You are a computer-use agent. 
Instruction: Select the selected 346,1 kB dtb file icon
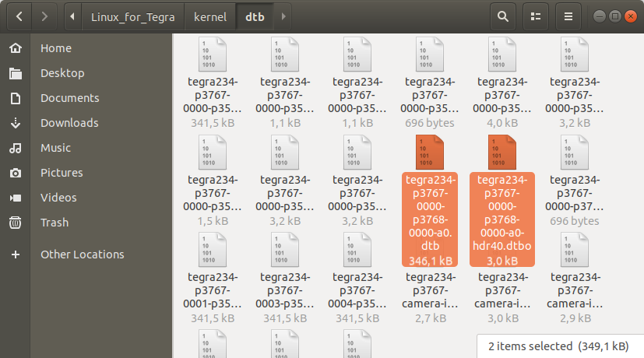click(x=430, y=153)
